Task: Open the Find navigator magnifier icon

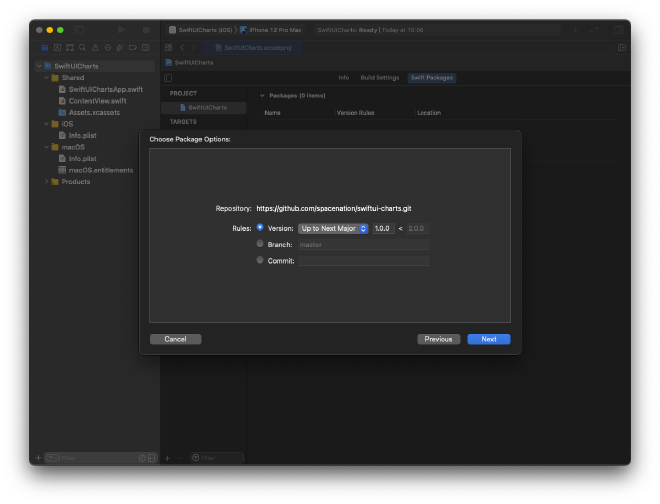Action: point(82,47)
